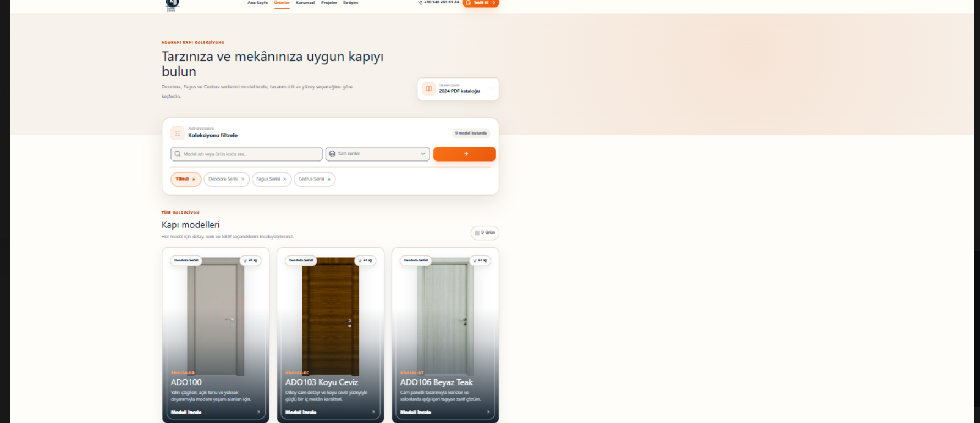Viewport: 980px width, 423px height.
Task: Click the filter icon beside Koleksiyonu filtrele
Action: pyautogui.click(x=178, y=133)
